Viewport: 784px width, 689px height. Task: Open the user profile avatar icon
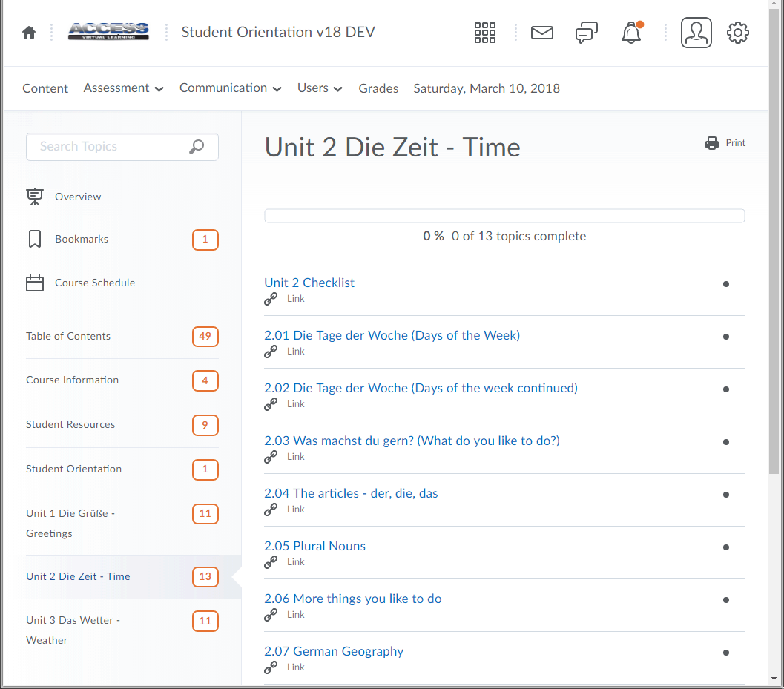[x=696, y=33]
